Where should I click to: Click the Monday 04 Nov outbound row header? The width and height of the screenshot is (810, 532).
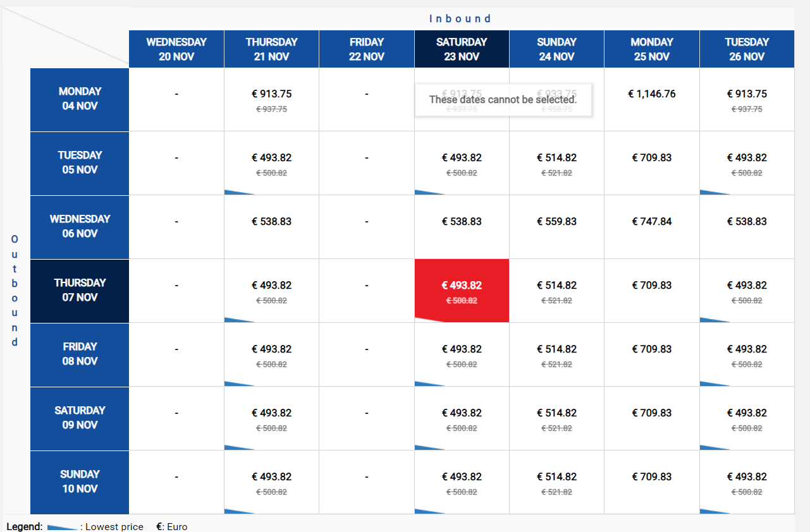click(x=80, y=100)
